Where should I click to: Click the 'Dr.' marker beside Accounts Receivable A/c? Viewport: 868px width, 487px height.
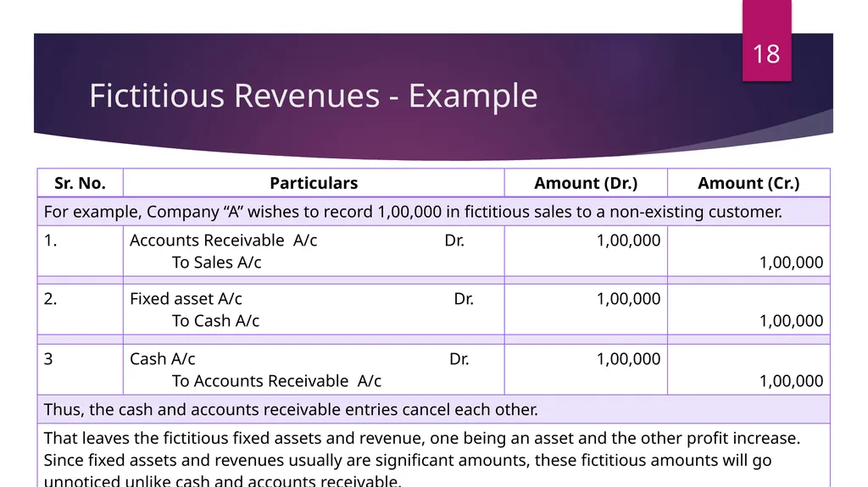pyautogui.click(x=454, y=241)
